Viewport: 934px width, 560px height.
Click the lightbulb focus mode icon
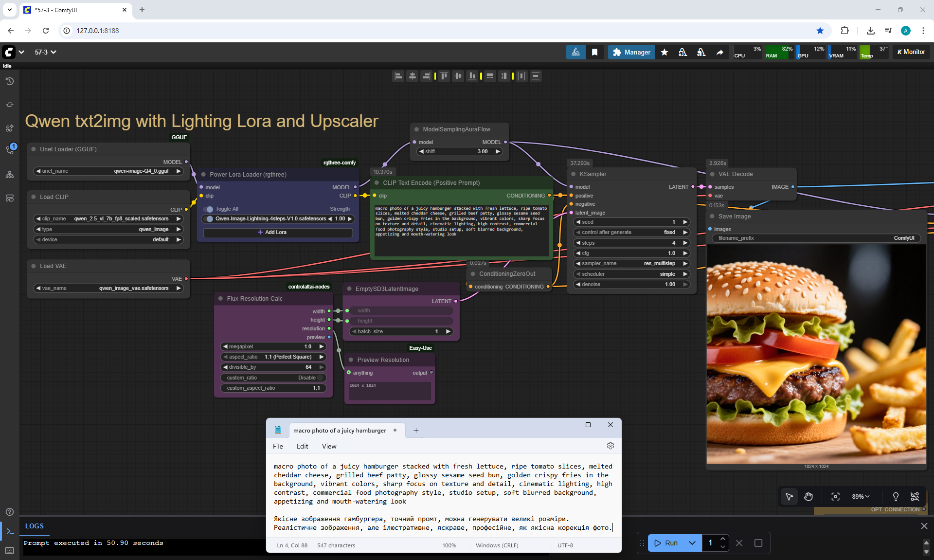(896, 496)
